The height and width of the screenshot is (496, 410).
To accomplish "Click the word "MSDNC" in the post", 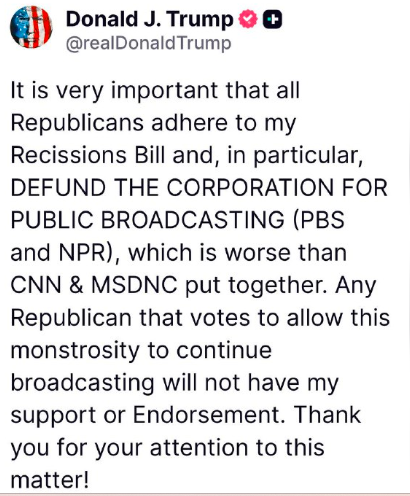I will (x=134, y=285).
